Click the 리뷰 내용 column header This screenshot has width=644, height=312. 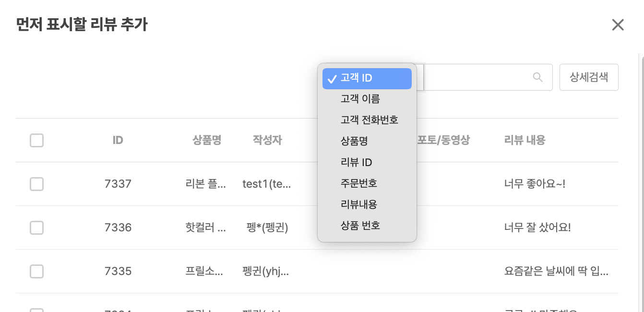tap(525, 141)
